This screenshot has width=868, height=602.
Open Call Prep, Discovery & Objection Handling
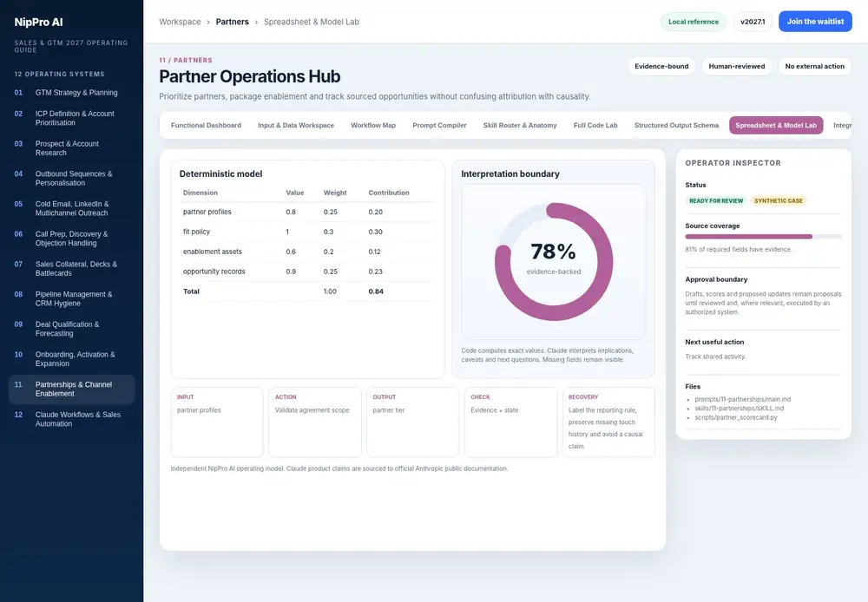pos(71,239)
